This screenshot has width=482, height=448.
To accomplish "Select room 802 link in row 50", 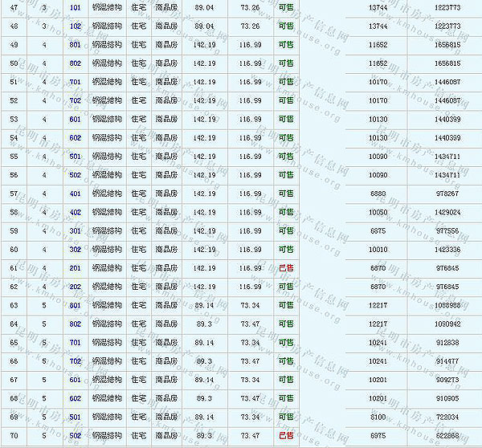I will pos(76,63).
